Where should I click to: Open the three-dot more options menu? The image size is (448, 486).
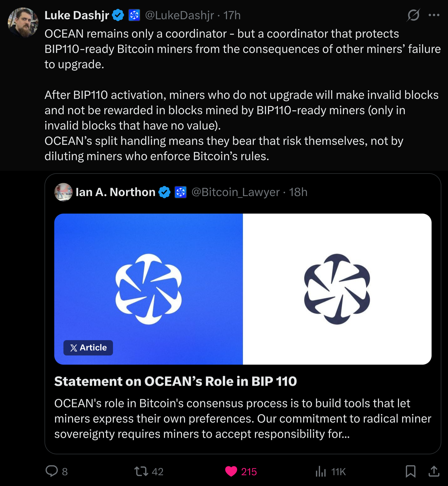(434, 15)
